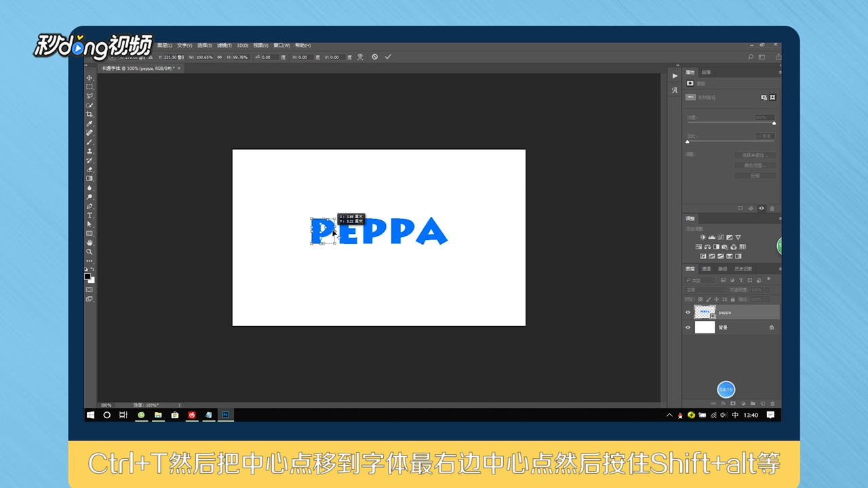Open the Properties panel flyout menu
The image size is (868, 488).
pos(779,72)
